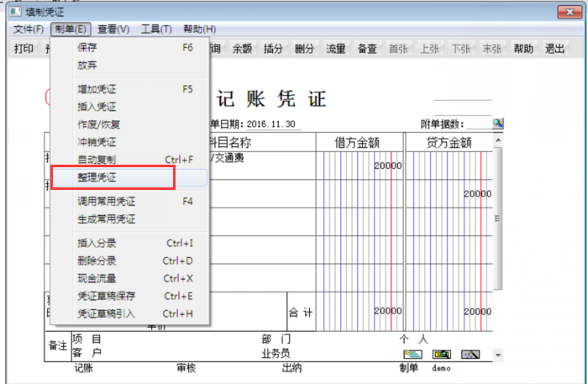Click the lookup icon beside 附单据数 field
The height and width of the screenshot is (384, 588).
click(x=498, y=124)
